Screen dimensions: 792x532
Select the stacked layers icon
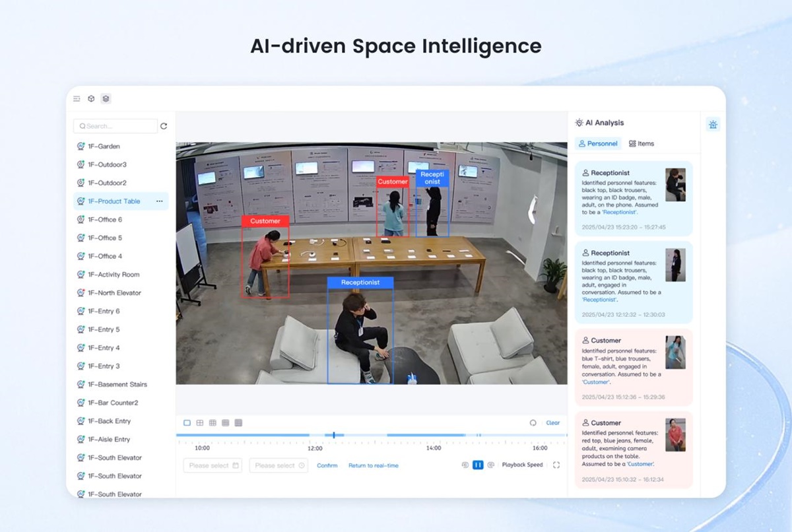tap(106, 99)
